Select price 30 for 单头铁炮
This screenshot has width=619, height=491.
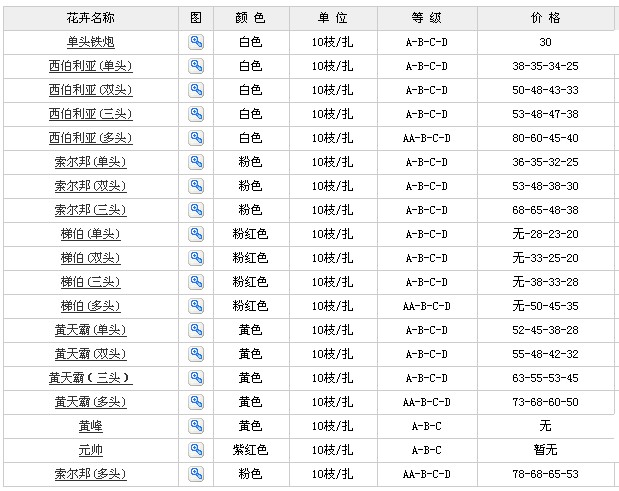click(545, 42)
